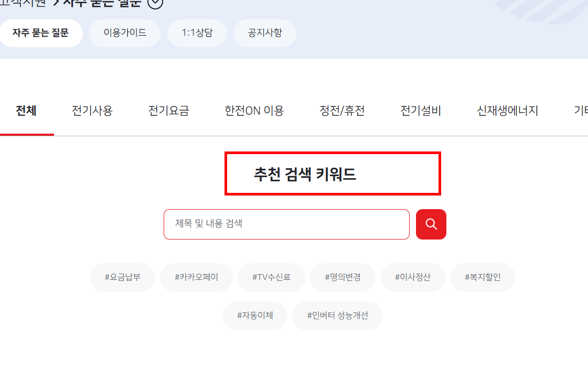Click the #인버터 성능개선 keyword

coord(337,316)
